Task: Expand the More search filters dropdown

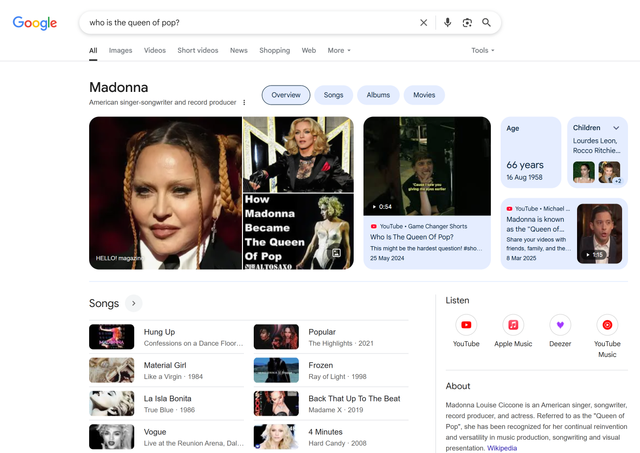Action: (x=339, y=51)
